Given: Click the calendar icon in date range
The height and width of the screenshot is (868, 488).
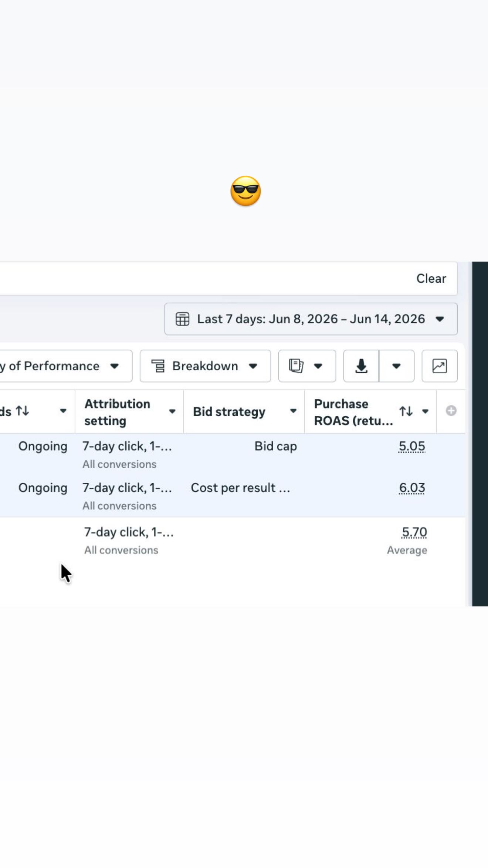Looking at the screenshot, I should coord(182,319).
